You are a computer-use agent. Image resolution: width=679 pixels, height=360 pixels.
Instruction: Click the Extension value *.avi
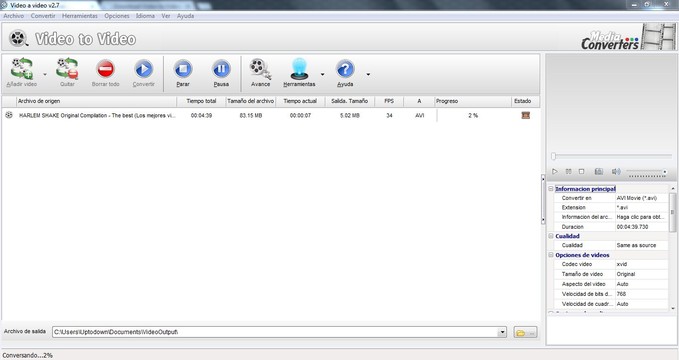point(642,208)
